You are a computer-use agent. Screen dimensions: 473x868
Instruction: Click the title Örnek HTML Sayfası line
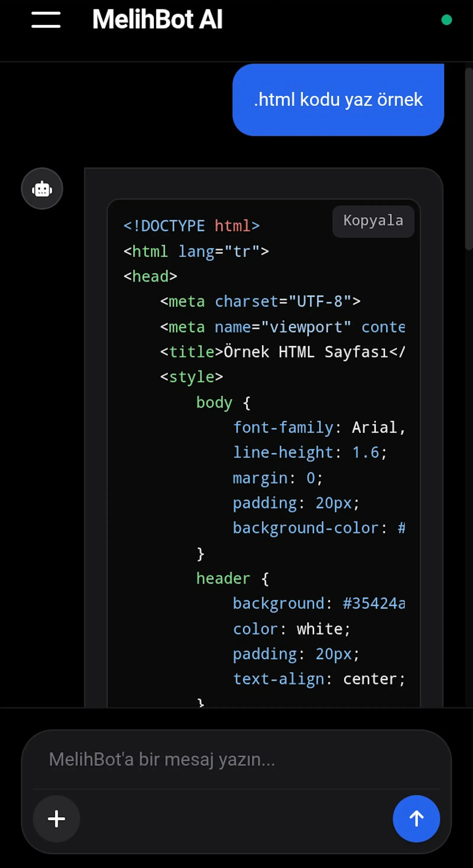point(283,352)
